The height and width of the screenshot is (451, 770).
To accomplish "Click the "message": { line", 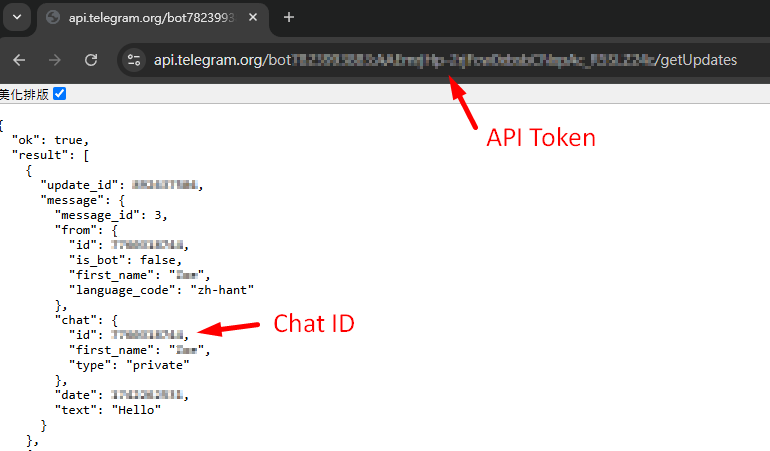I will (83, 200).
